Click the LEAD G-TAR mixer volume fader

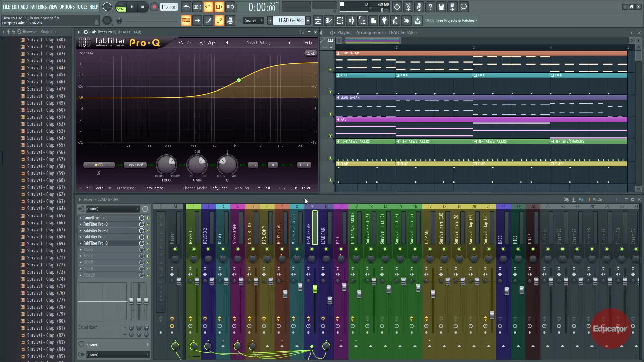pos(315,289)
